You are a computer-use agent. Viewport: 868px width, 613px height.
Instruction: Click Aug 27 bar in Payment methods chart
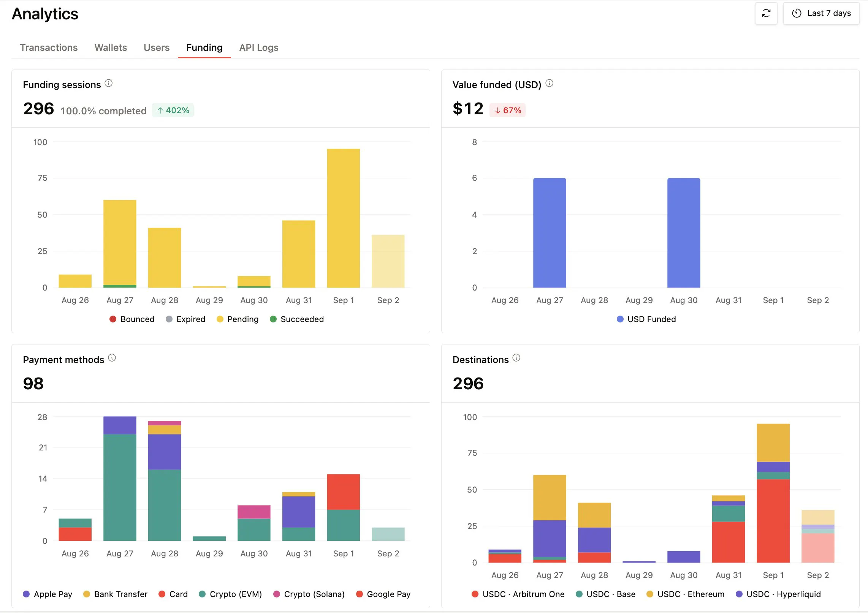coord(120,479)
